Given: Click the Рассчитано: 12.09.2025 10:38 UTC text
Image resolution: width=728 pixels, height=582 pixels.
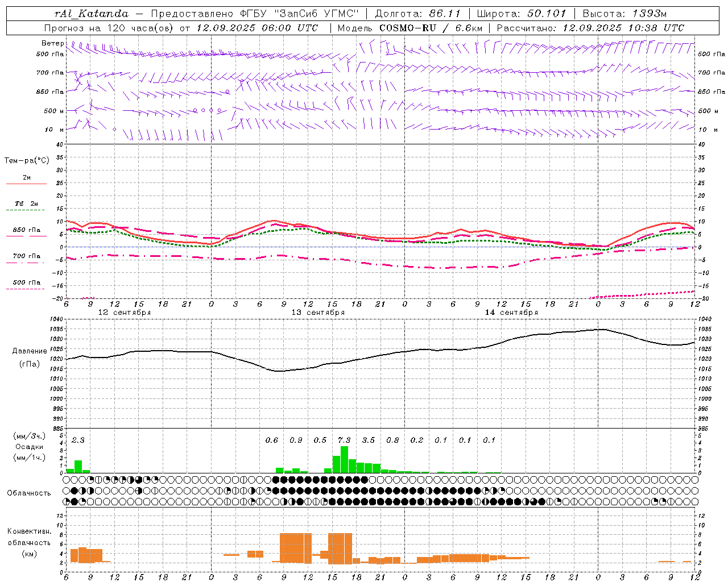Looking at the screenshot, I should pyautogui.click(x=590, y=28).
